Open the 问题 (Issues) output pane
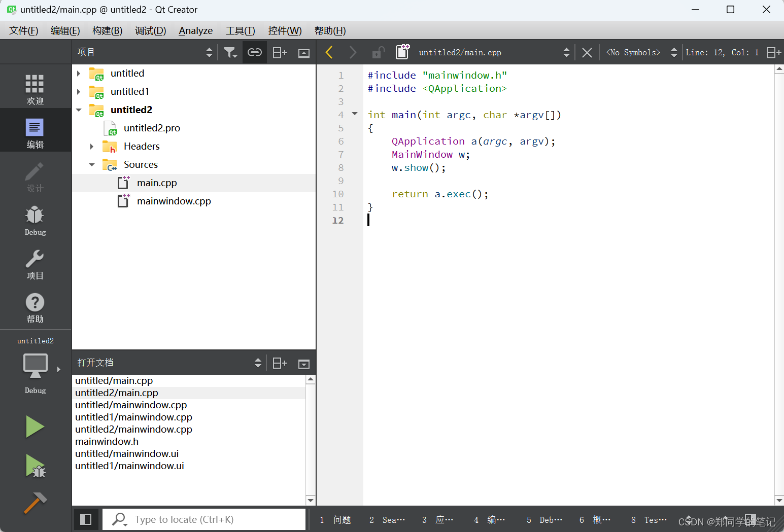 pos(336,519)
